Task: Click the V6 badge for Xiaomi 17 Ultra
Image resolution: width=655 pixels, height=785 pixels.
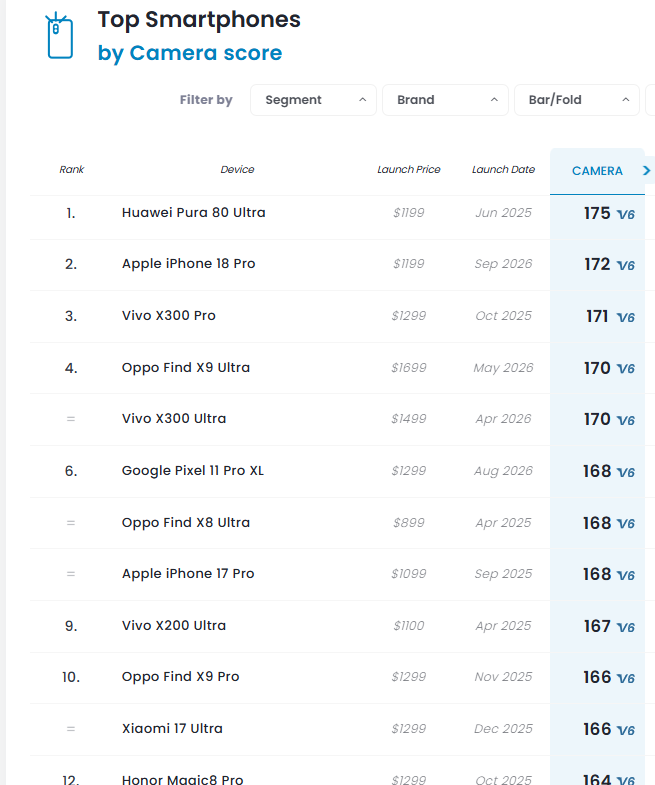Action: (625, 730)
